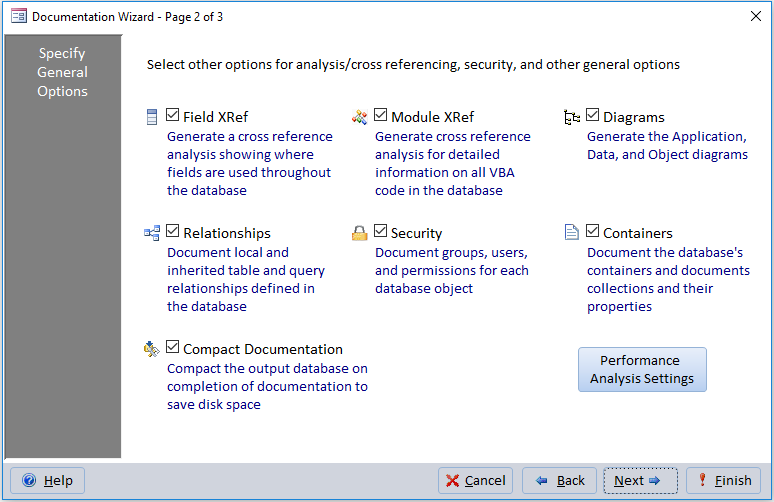Toggle the Diagrams checkbox
The width and height of the screenshot is (774, 502).
[x=593, y=116]
